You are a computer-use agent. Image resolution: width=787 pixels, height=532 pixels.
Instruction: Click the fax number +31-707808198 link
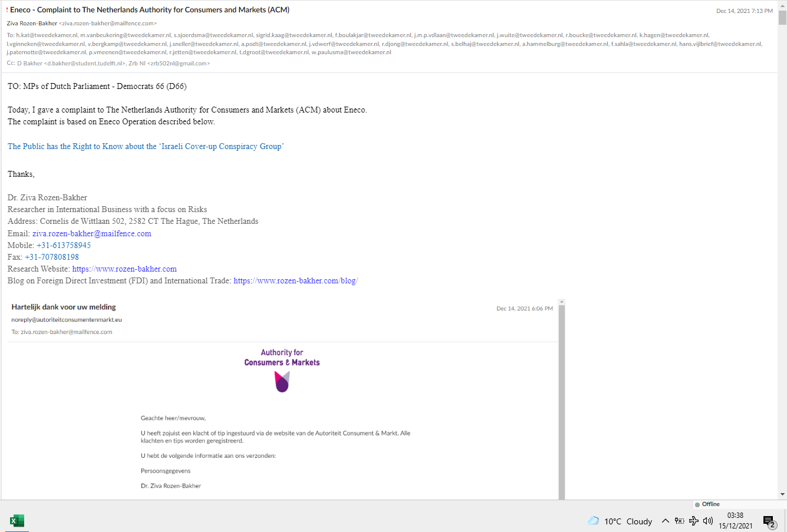point(52,257)
